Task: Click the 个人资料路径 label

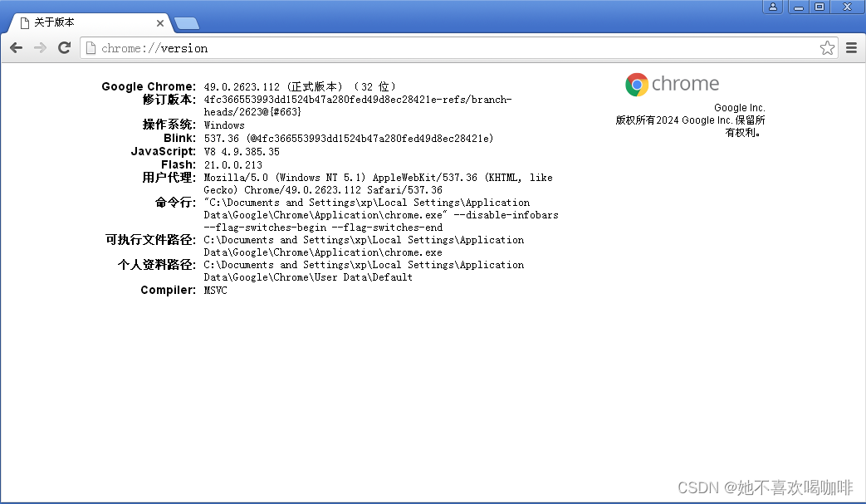Action: click(157, 264)
